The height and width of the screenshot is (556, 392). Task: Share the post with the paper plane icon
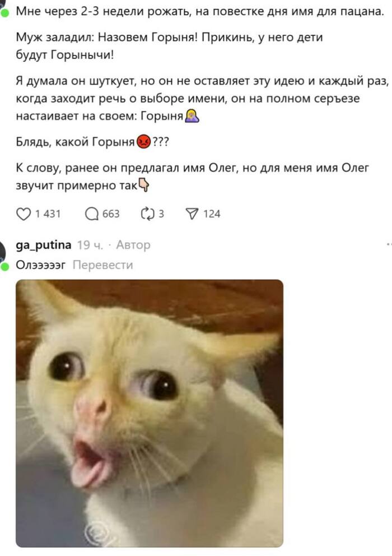coord(192,214)
